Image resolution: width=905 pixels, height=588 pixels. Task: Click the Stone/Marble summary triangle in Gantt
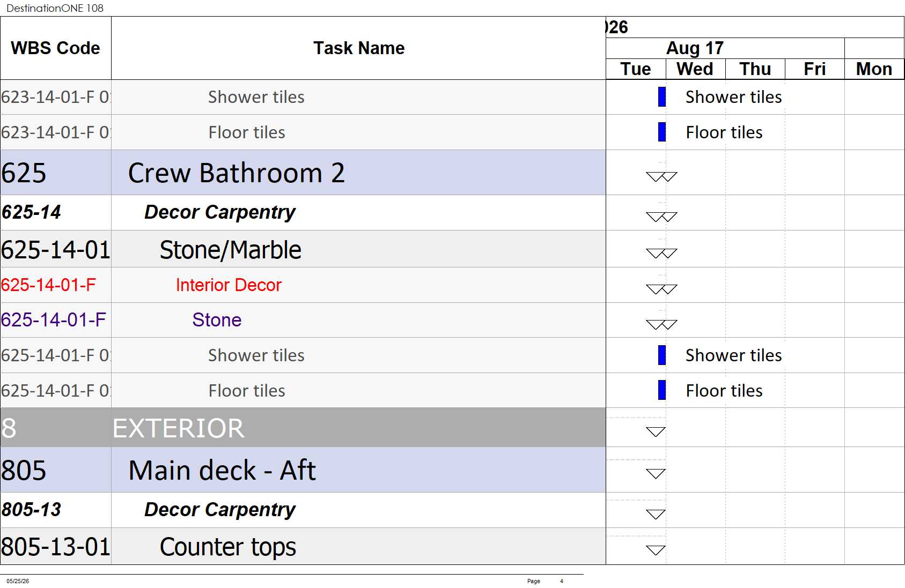pos(661,253)
